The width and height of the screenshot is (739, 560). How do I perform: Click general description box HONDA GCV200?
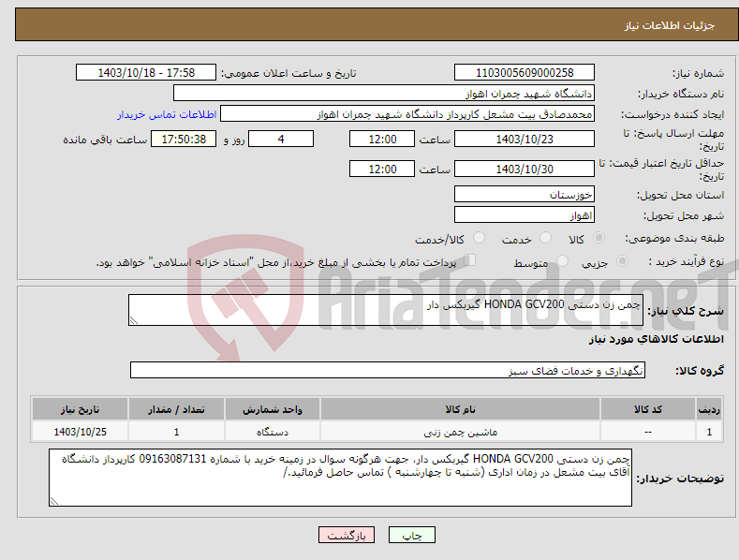pos(386,310)
